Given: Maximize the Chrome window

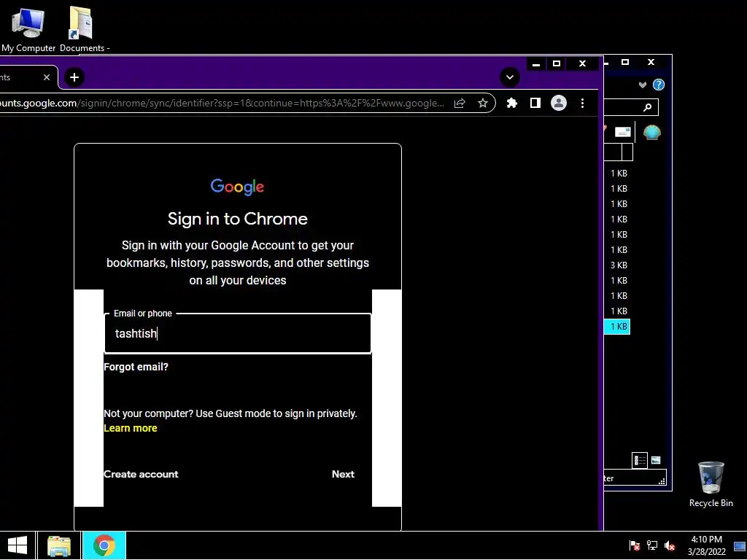Looking at the screenshot, I should [x=557, y=64].
